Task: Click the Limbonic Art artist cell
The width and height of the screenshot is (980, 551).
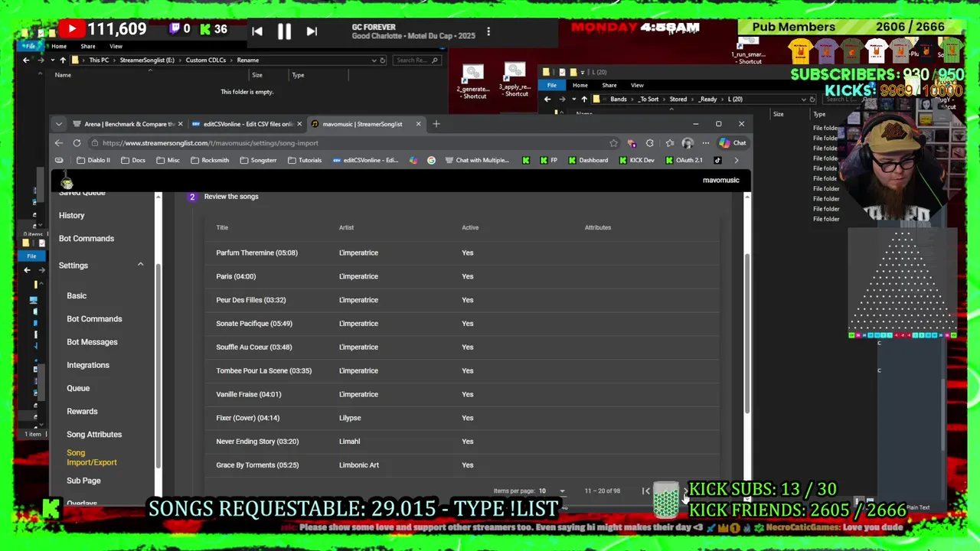Action: coord(359,465)
